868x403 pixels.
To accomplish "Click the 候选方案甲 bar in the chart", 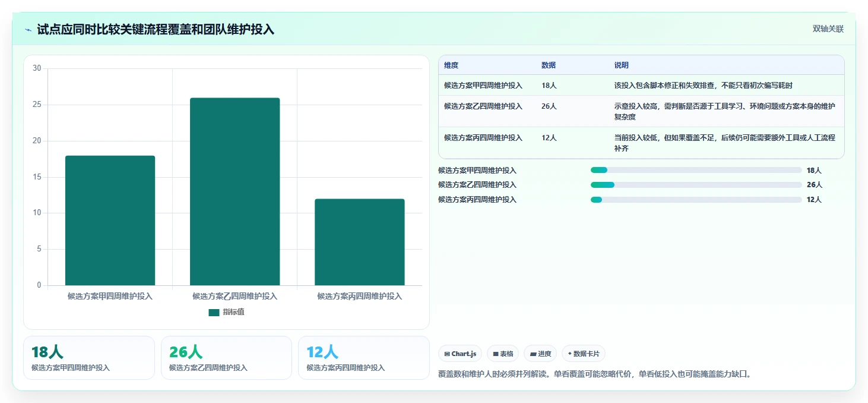I will click(110, 221).
